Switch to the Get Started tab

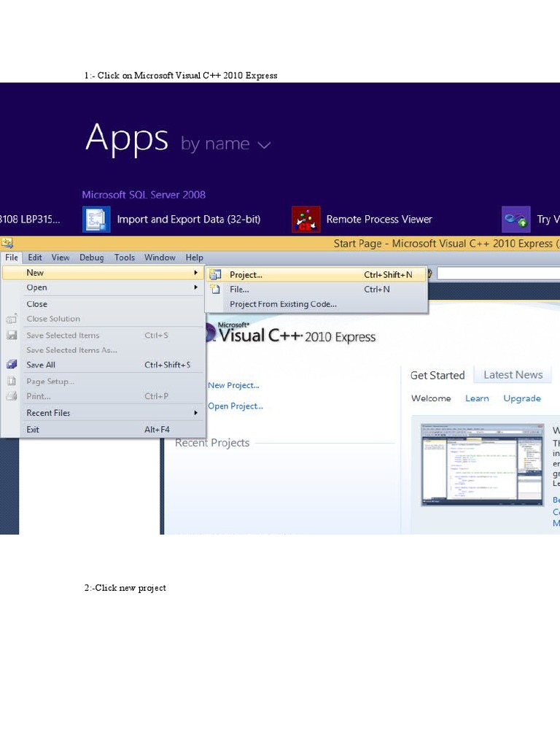[437, 376]
